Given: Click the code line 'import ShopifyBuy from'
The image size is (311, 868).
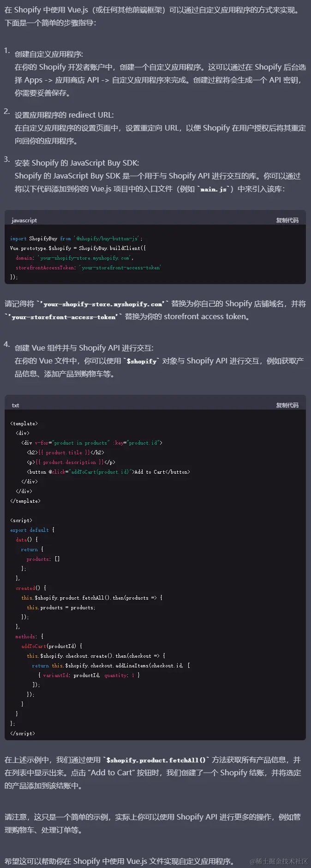Looking at the screenshot, I should tap(76, 238).
